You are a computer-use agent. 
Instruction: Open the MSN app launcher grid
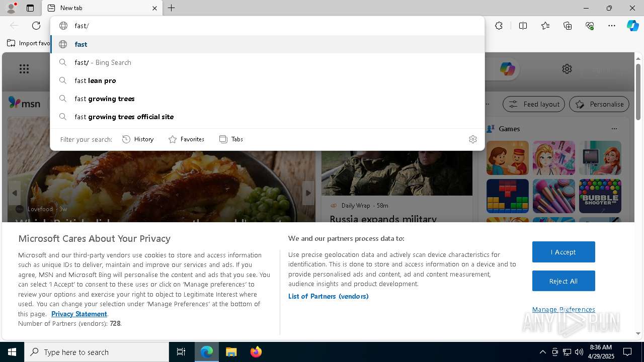pos(24,69)
